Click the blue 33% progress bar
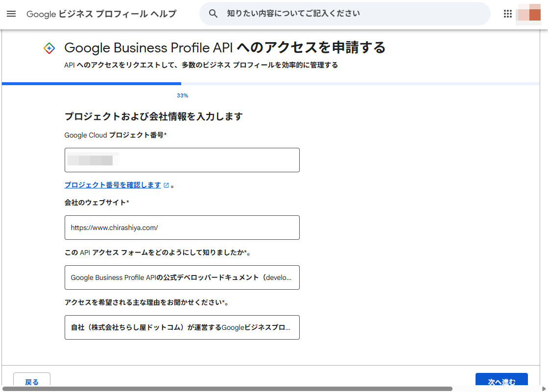This screenshot has height=392, width=548. pyautogui.click(x=92, y=84)
